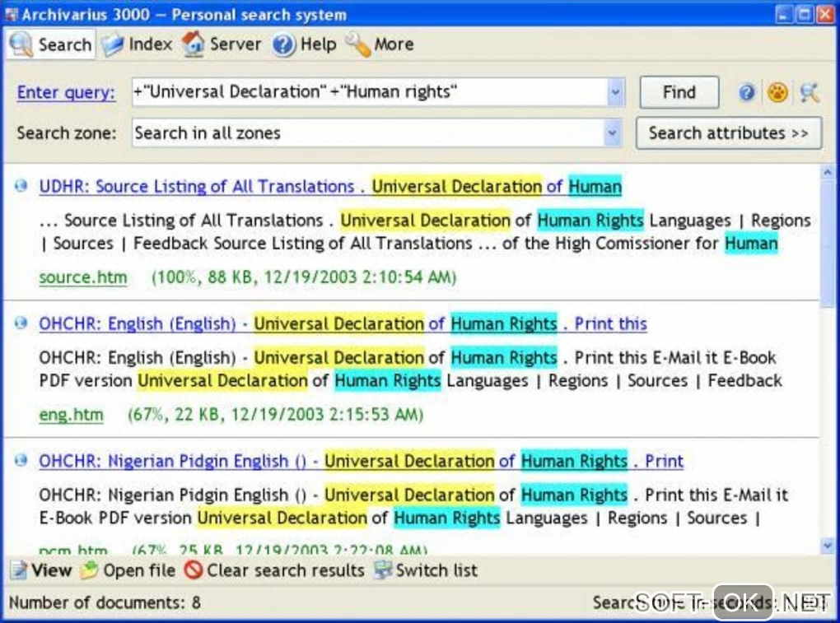The height and width of the screenshot is (623, 840).
Task: Open OHCHR: Nigerian Pidgin English result link
Action: pos(361,461)
